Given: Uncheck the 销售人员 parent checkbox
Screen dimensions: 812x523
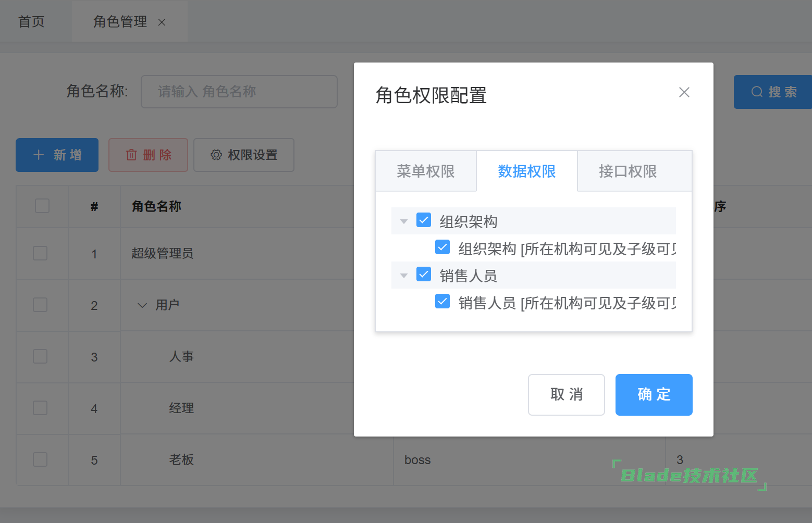Looking at the screenshot, I should point(424,275).
